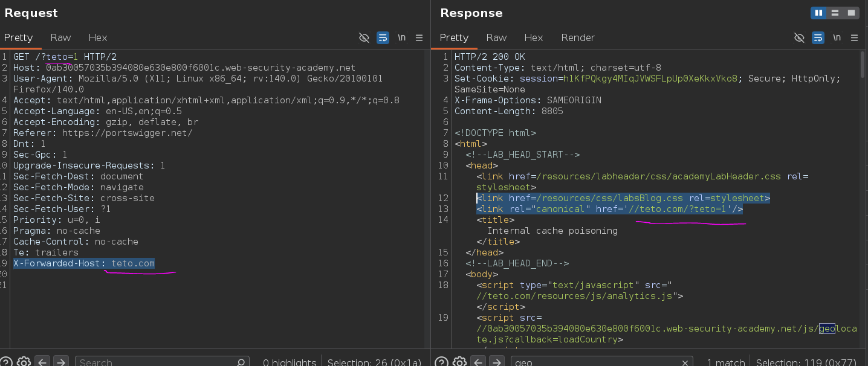Click labsBlog.css stylesheet link line
The height and width of the screenshot is (366, 868).
pos(623,198)
